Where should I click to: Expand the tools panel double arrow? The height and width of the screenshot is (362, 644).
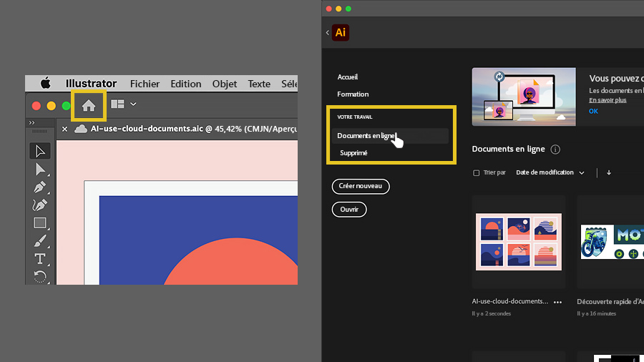point(31,123)
